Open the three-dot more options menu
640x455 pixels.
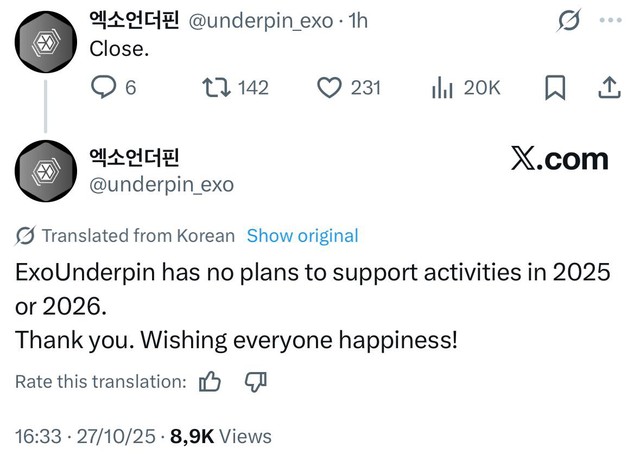609,20
